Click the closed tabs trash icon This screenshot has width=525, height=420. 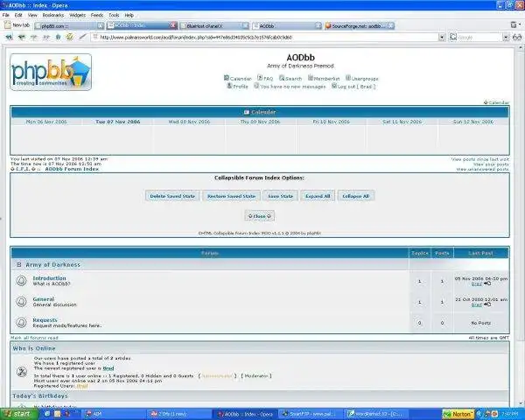coord(514,24)
